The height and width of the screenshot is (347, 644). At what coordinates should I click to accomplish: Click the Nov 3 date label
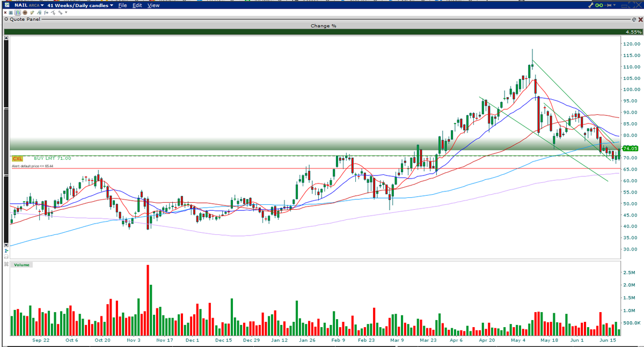[x=133, y=340]
